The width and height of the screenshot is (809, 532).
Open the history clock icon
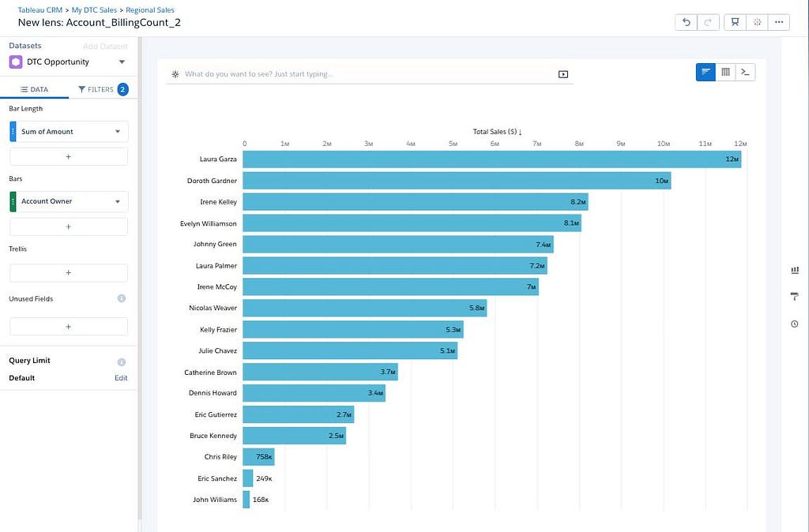point(795,324)
